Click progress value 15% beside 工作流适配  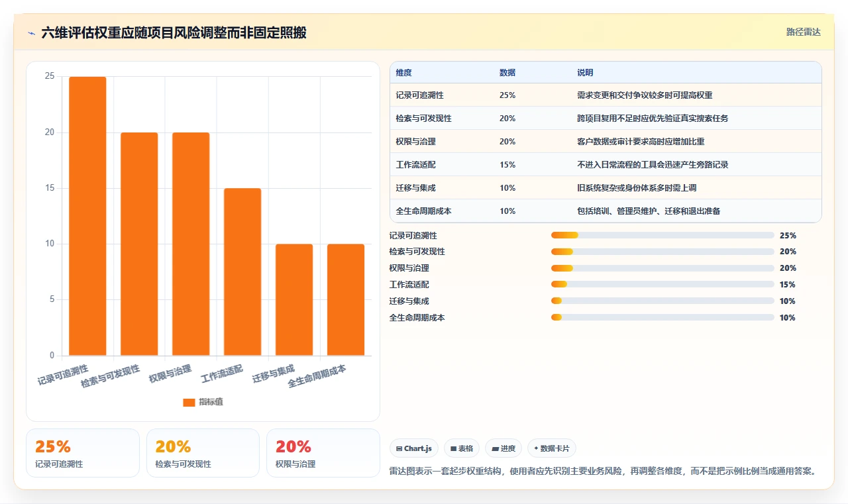(x=788, y=285)
